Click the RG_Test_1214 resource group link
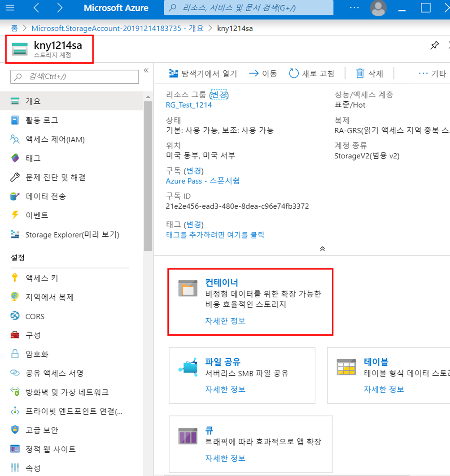The width and height of the screenshot is (450, 476). coord(189,105)
